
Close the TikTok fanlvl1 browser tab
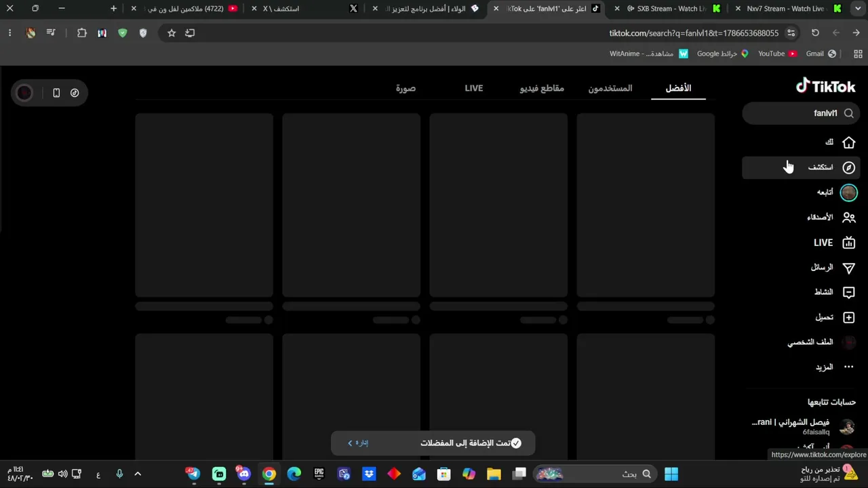(496, 9)
